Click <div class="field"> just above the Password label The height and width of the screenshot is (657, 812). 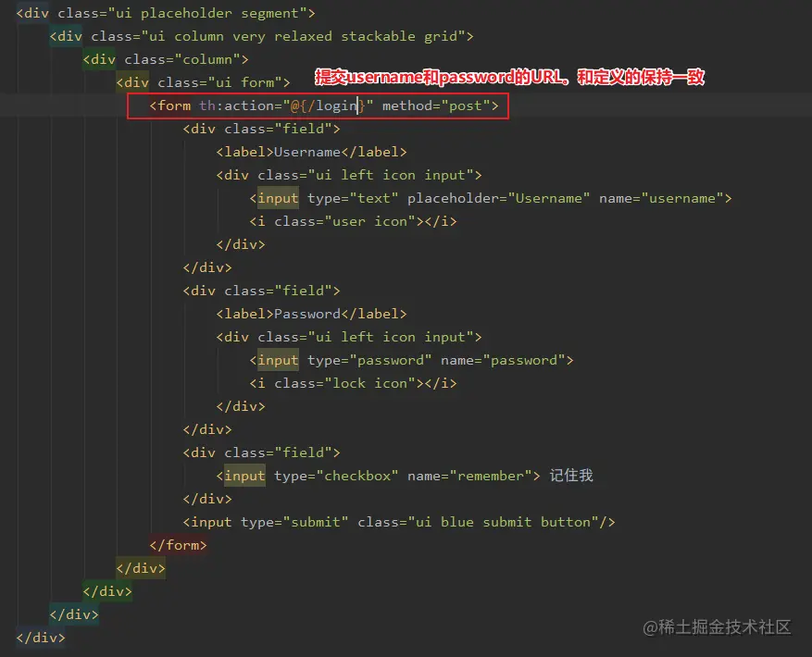(261, 291)
